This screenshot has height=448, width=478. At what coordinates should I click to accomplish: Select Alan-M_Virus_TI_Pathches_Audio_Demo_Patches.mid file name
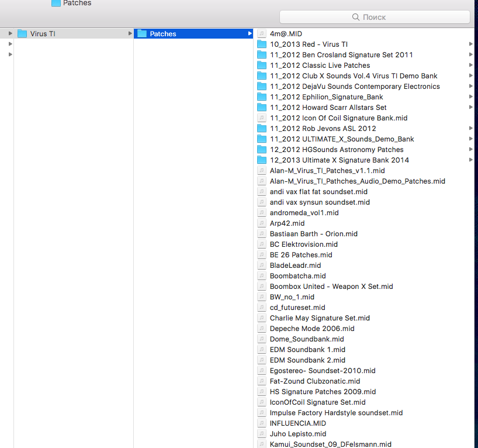click(357, 181)
